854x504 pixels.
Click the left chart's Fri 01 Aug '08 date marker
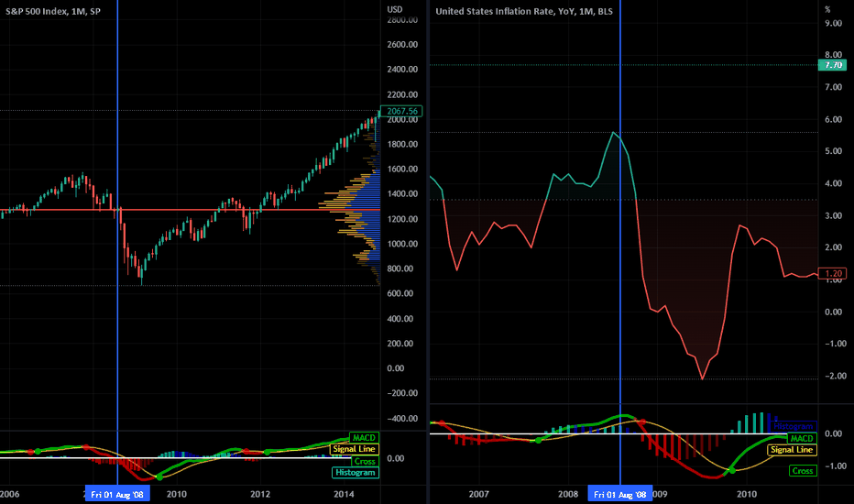[117, 494]
